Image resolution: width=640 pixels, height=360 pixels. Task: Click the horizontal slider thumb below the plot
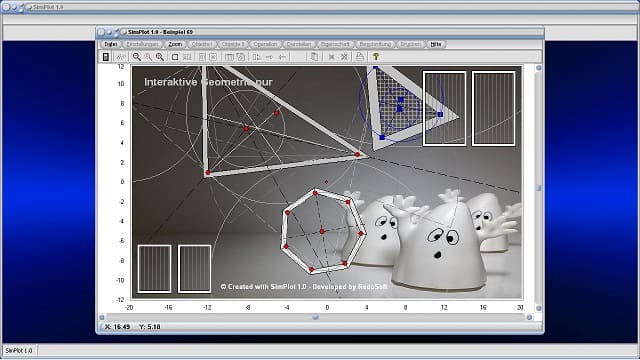click(x=316, y=317)
